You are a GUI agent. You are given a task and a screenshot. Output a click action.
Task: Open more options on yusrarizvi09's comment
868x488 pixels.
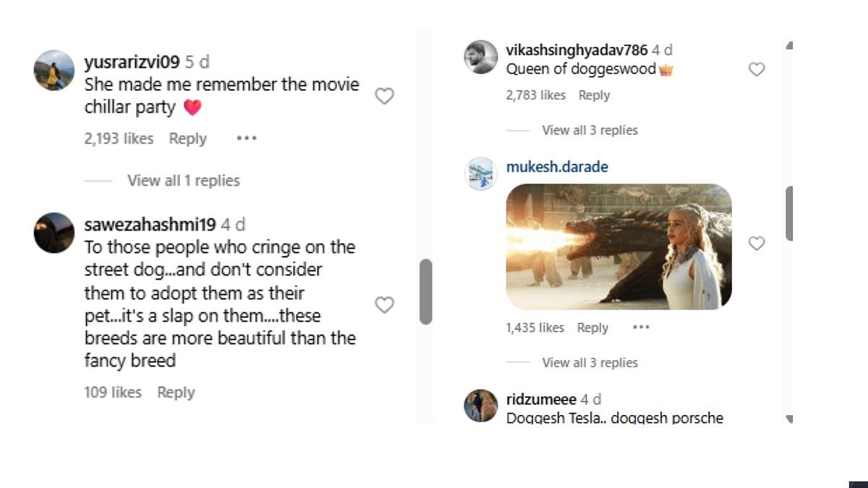(x=247, y=138)
